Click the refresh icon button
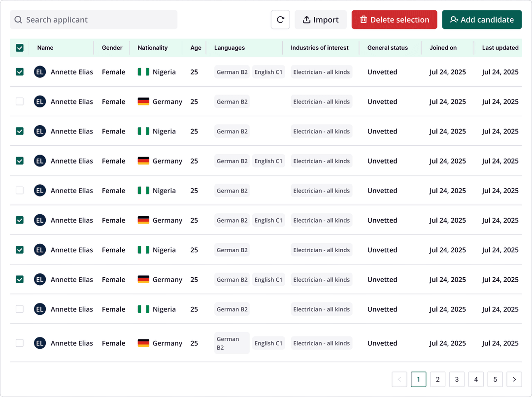532x397 pixels. (x=280, y=20)
